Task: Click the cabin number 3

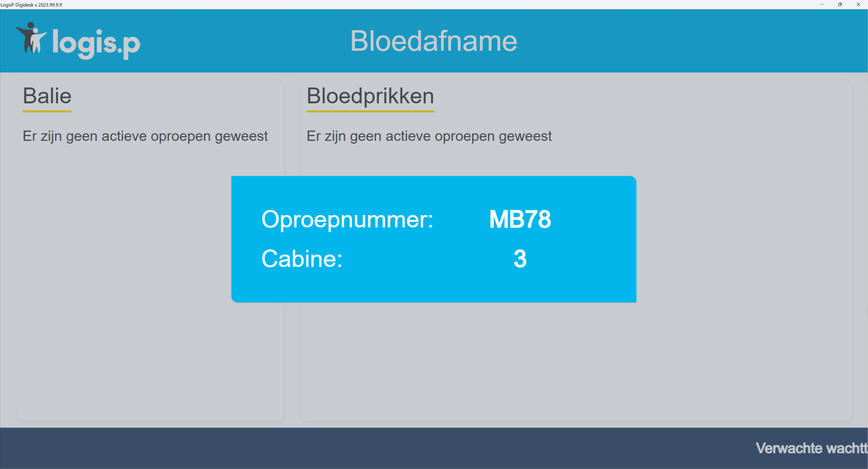Action: pyautogui.click(x=520, y=259)
